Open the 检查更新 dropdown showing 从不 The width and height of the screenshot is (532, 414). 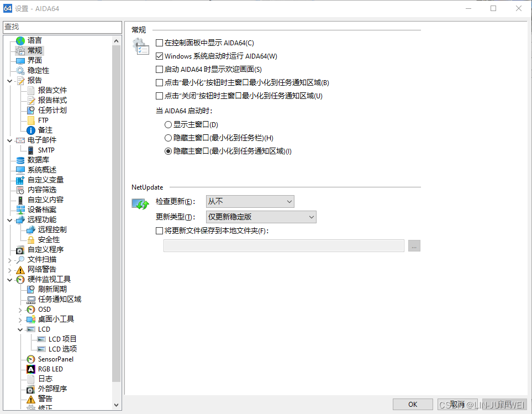(250, 202)
